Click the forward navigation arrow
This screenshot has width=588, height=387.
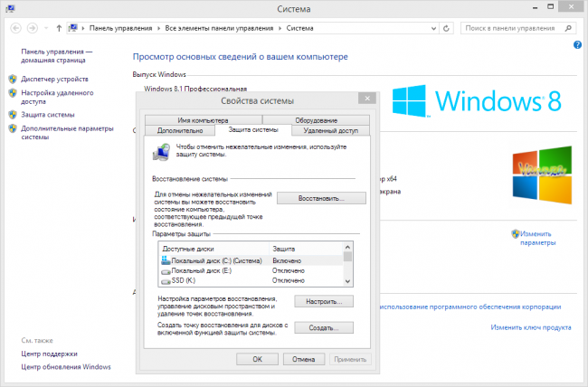click(33, 28)
